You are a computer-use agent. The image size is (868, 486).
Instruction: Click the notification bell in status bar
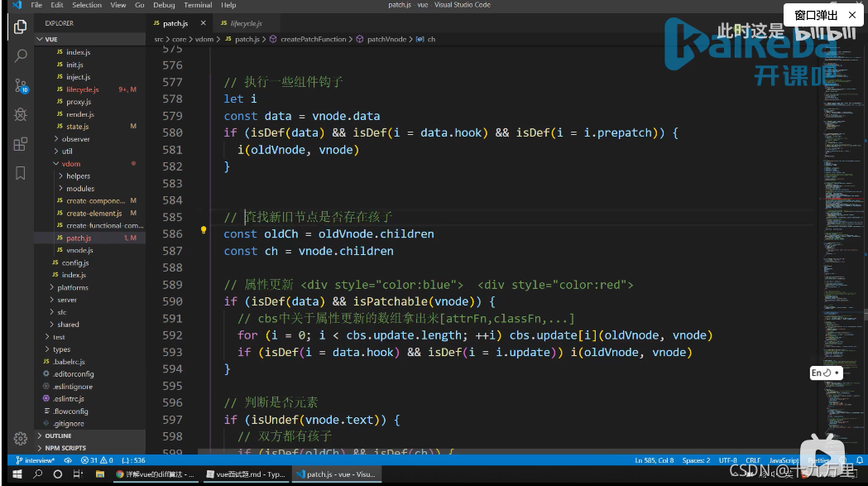[x=860, y=460]
